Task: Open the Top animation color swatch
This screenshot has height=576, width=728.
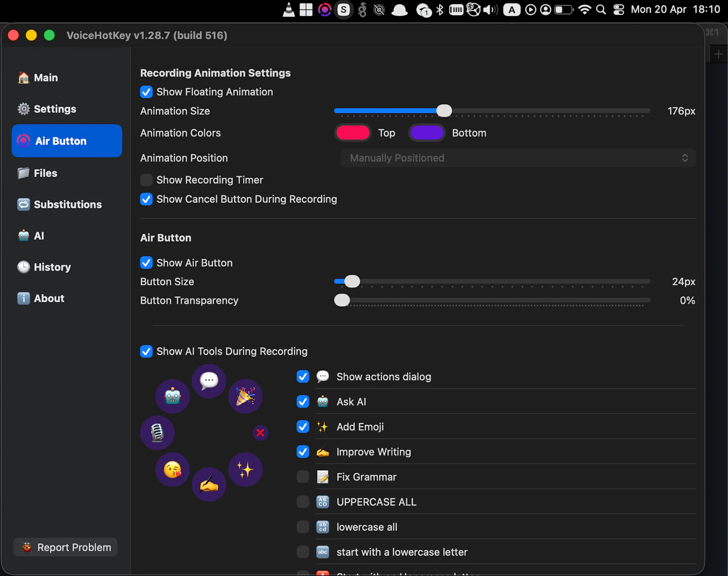Action: pos(353,133)
